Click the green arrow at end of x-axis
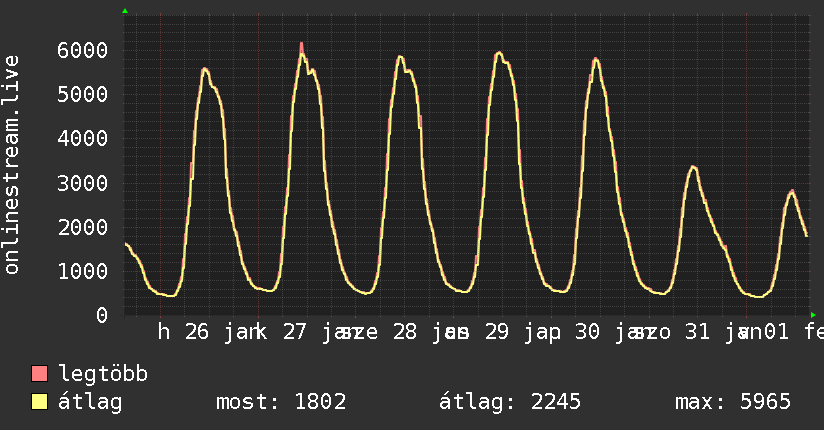Screen dimensions: 824x430 click(813, 315)
